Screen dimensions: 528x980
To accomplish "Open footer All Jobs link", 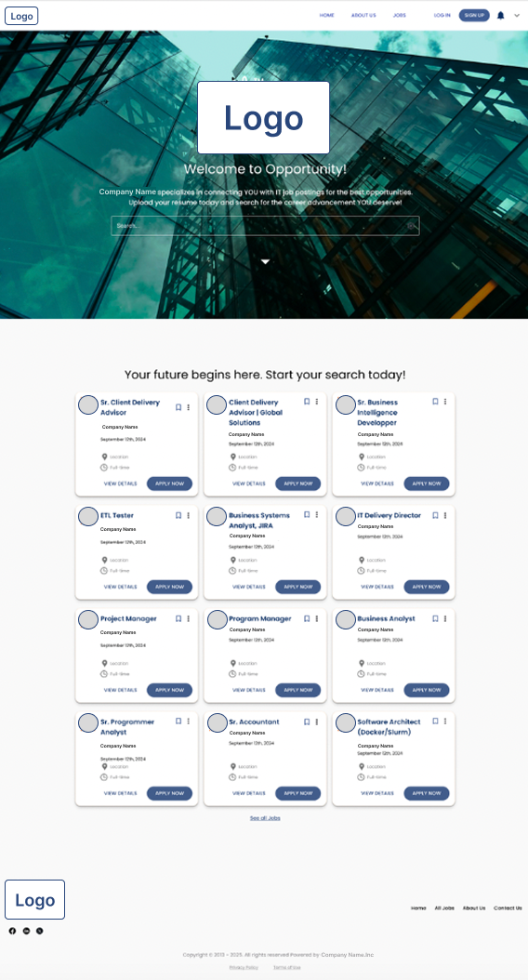I will tap(444, 908).
